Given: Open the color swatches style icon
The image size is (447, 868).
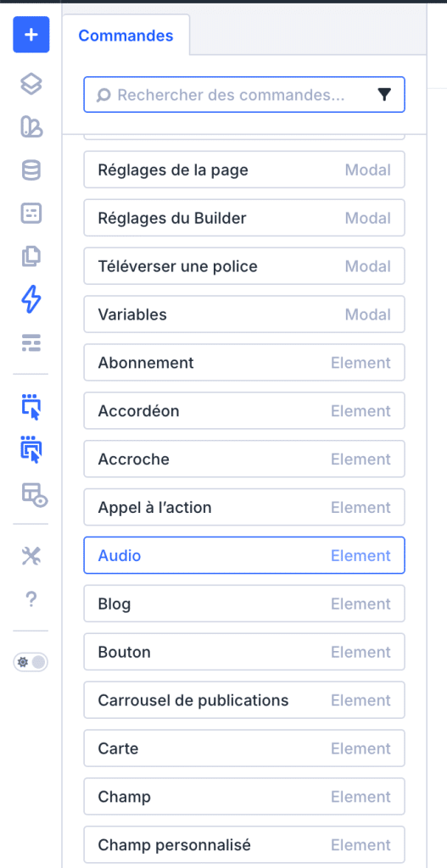Looking at the screenshot, I should click(x=31, y=127).
